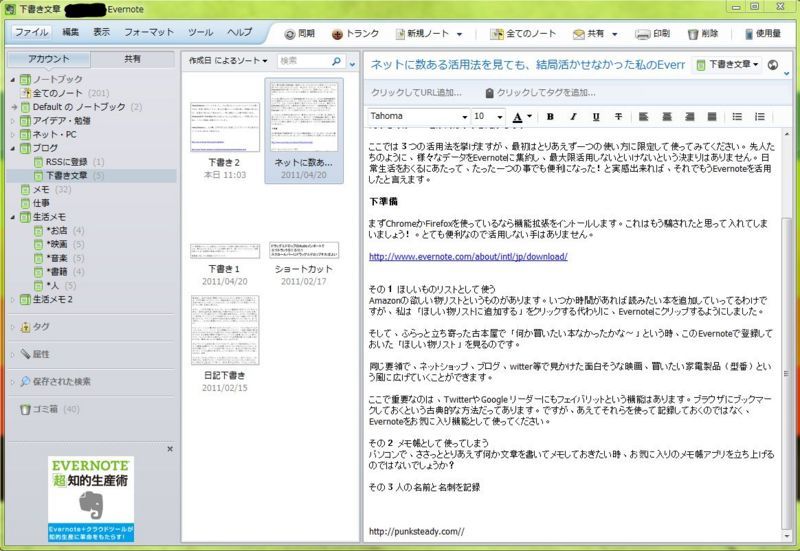Print the note with 印刷 button
The width and height of the screenshot is (800, 551).
pyautogui.click(x=653, y=34)
